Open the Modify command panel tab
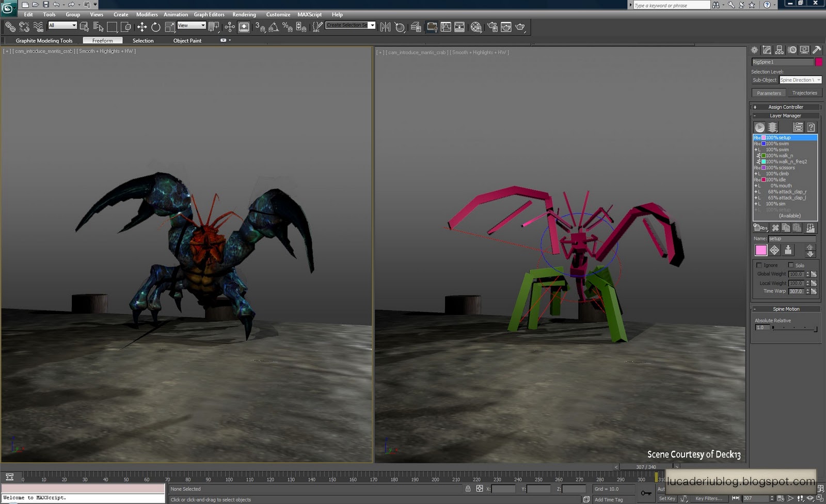Viewport: 826px width, 504px height. coord(767,50)
